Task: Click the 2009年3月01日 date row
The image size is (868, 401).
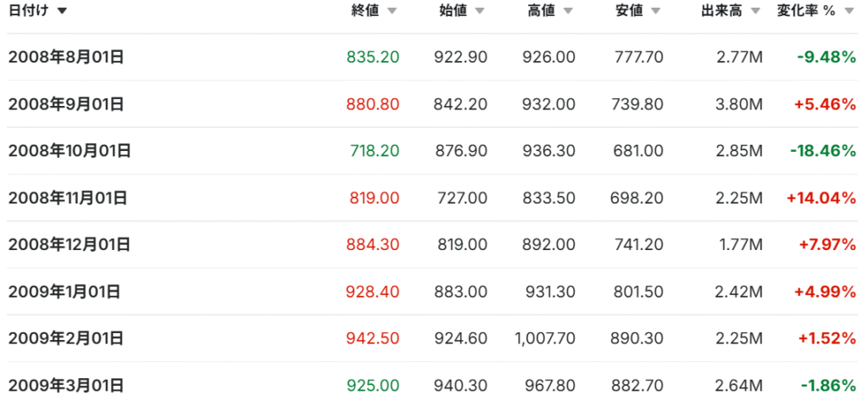Action: click(x=67, y=386)
